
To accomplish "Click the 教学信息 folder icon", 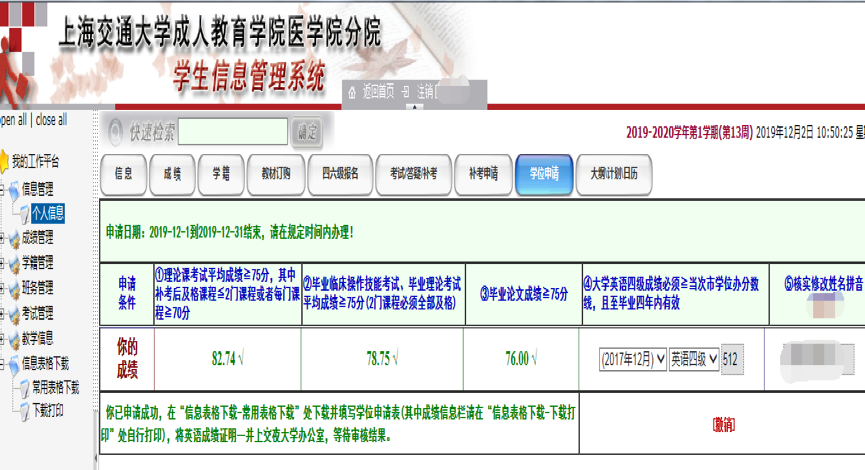I will coord(14,339).
